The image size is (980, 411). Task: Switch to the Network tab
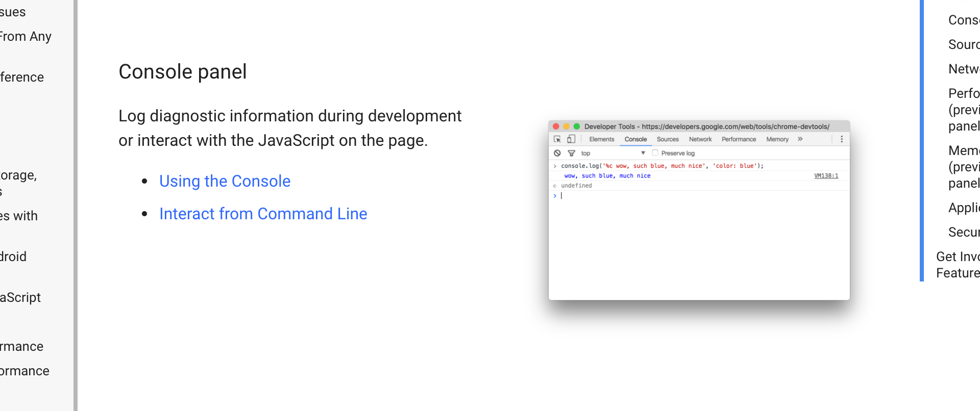[x=700, y=139]
